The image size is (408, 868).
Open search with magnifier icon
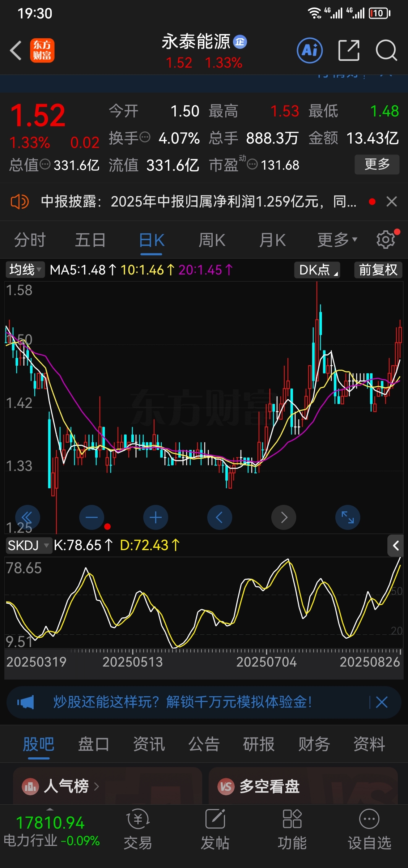[386, 50]
